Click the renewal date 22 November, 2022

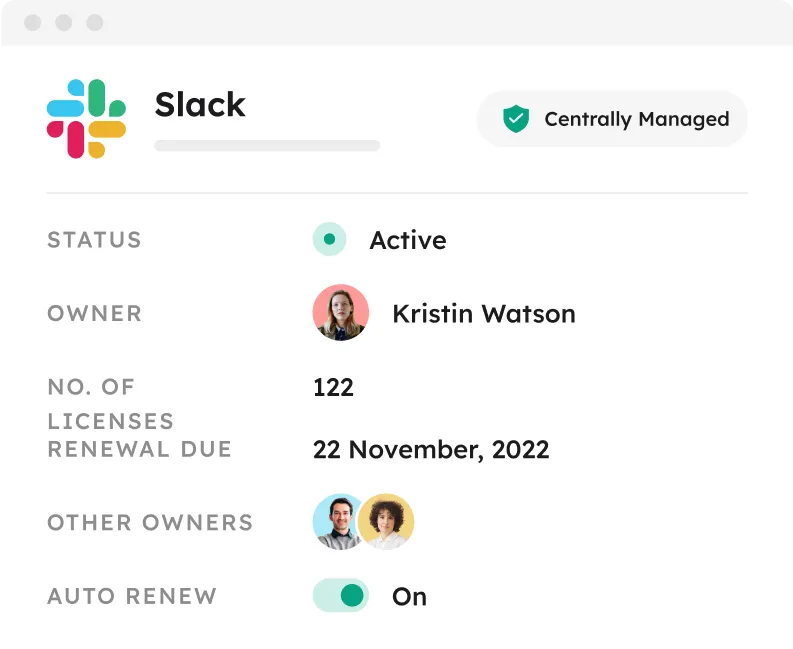click(431, 450)
